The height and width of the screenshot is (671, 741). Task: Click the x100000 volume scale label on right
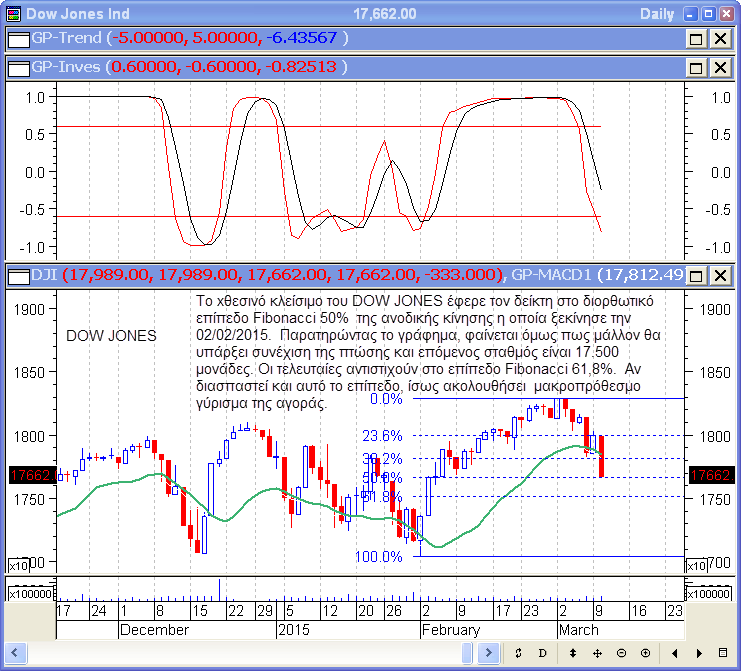pyautogui.click(x=708, y=594)
